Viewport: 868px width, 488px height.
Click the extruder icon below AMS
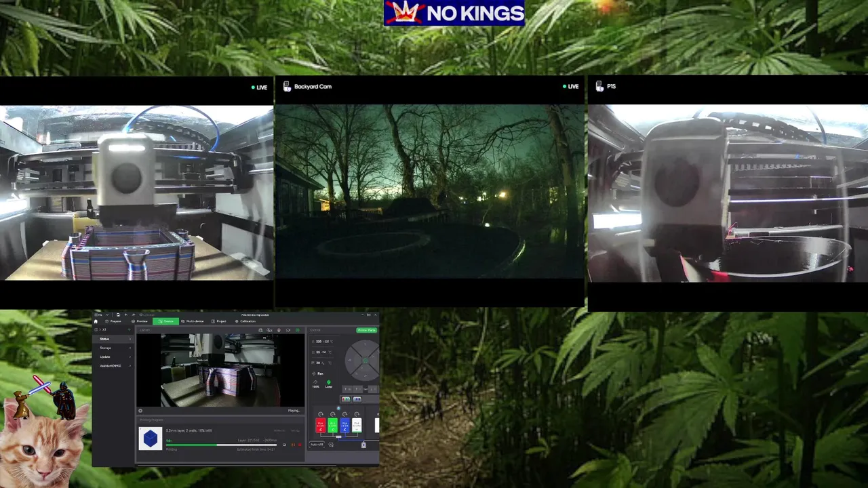[x=363, y=445]
